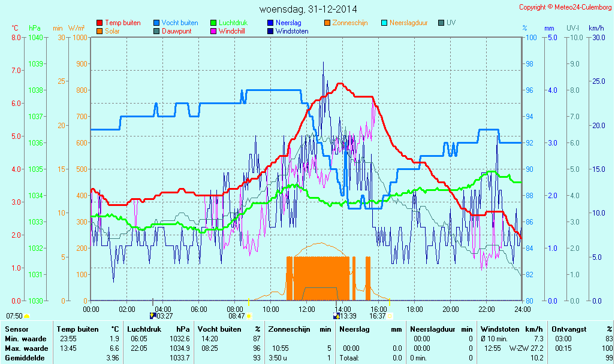Click the sunset icon next to 16:37
This screenshot has height=364, width=615.
390,316
